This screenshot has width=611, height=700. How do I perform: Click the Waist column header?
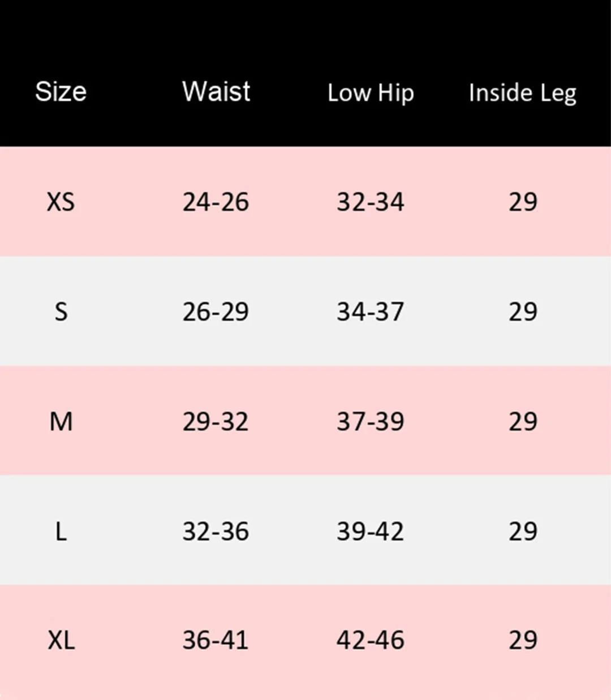216,92
